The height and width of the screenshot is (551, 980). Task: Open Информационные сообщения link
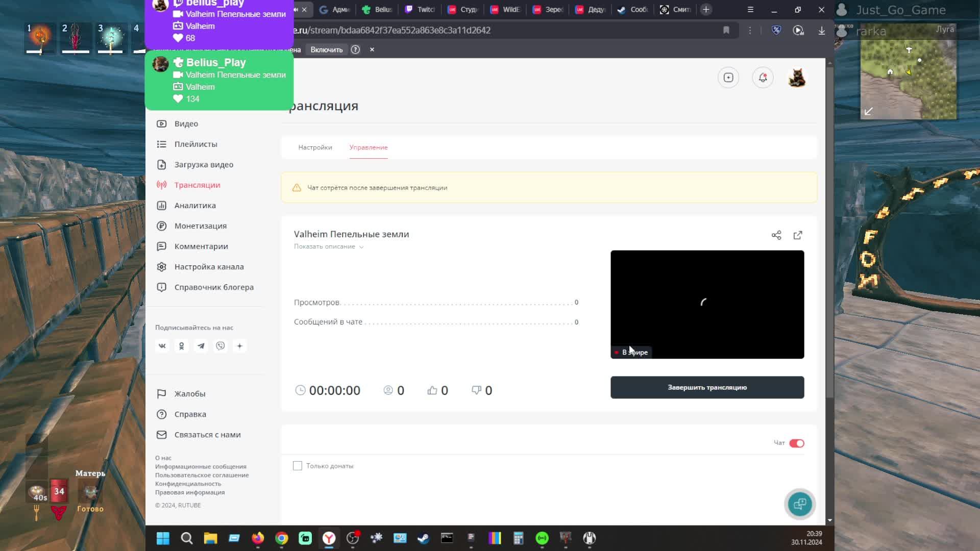tap(201, 466)
